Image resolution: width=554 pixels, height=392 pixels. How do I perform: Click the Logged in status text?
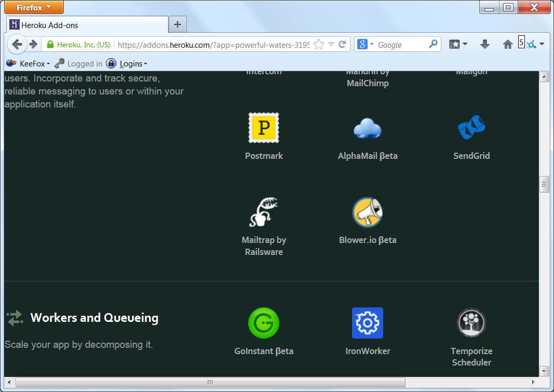coord(85,64)
